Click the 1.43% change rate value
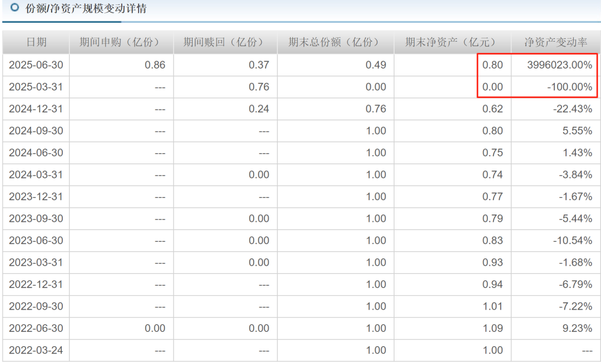601x364 pixels. [577, 153]
